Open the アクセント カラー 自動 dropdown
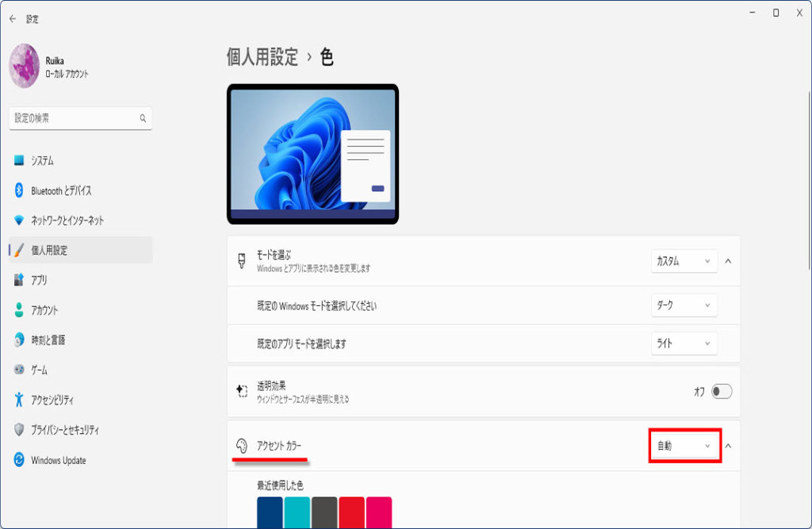Image resolution: width=812 pixels, height=529 pixels. [684, 446]
